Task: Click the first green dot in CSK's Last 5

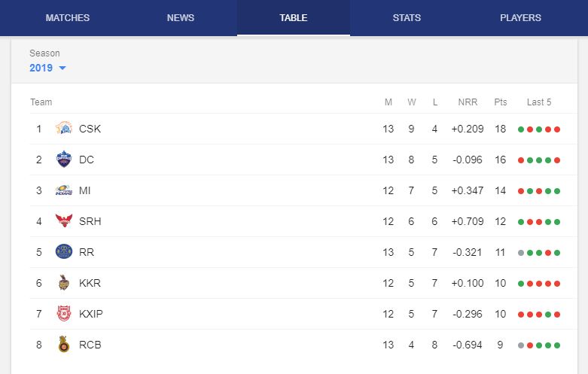Action: [x=521, y=129]
